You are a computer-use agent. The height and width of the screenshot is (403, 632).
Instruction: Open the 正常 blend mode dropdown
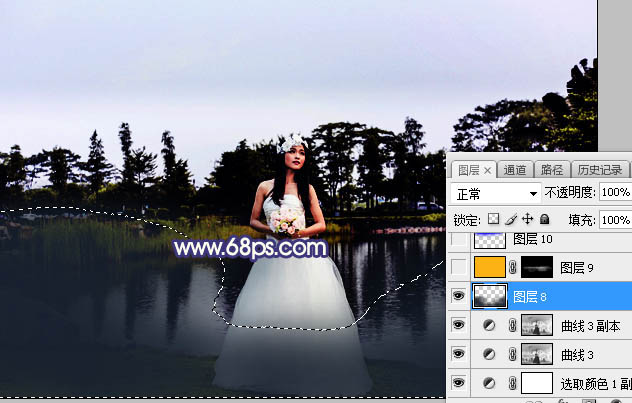(x=495, y=194)
